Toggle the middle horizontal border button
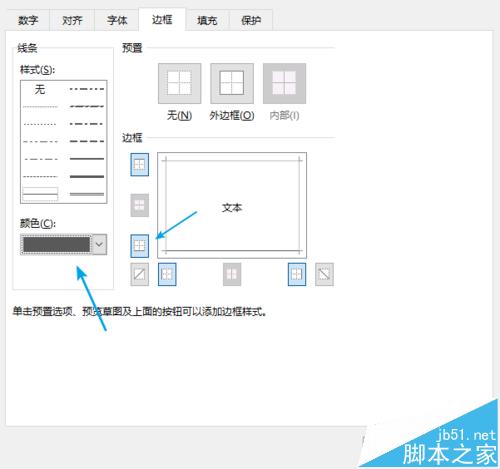The image size is (500, 469). point(139,205)
